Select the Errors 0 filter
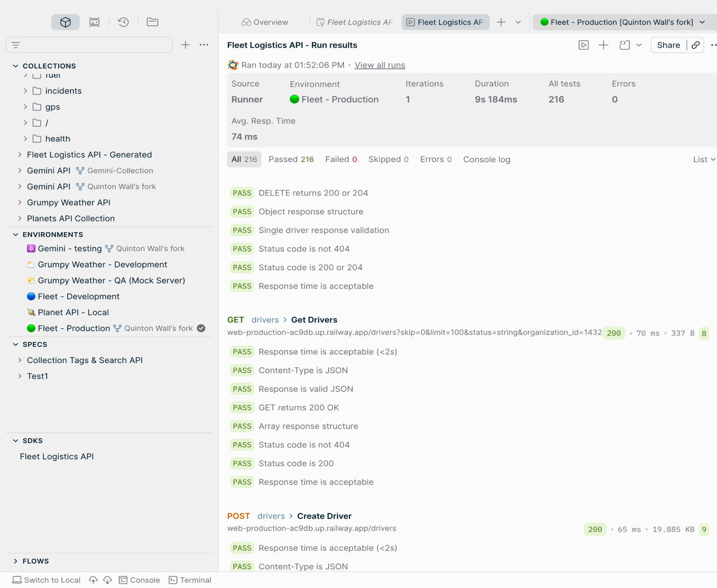This screenshot has height=588, width=717. click(x=436, y=159)
